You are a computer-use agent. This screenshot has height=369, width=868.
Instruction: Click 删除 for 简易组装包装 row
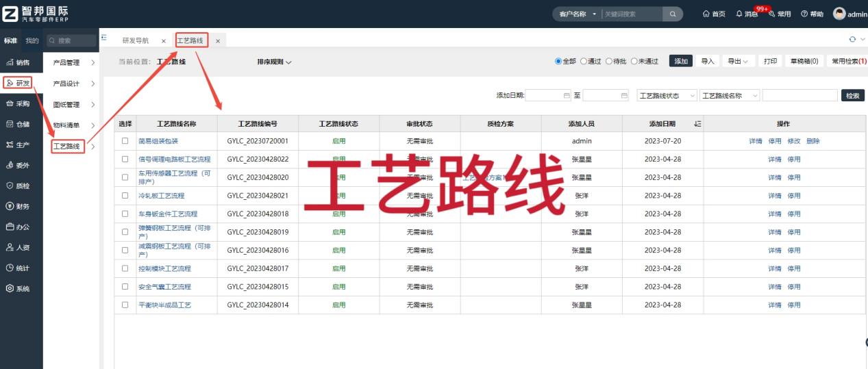(x=813, y=141)
